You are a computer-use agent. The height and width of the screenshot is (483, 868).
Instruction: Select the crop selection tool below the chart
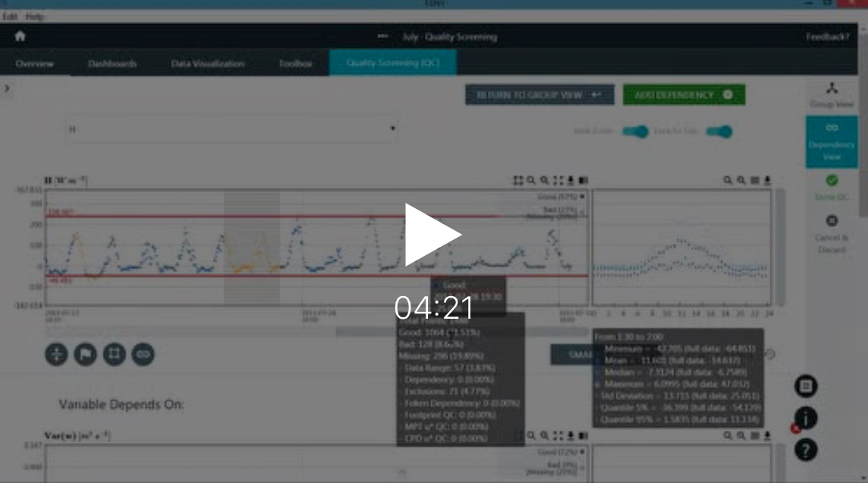[x=114, y=354]
